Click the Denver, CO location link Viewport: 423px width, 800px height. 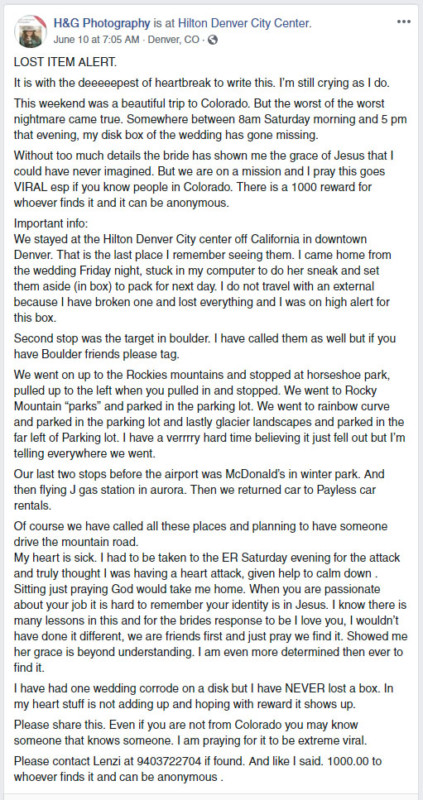173,40
